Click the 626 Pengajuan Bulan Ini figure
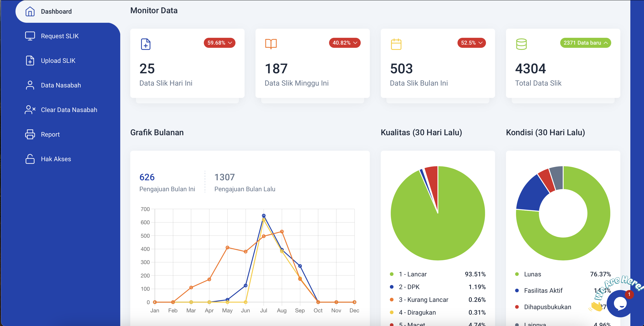Image resolution: width=644 pixels, height=326 pixels. (147, 177)
